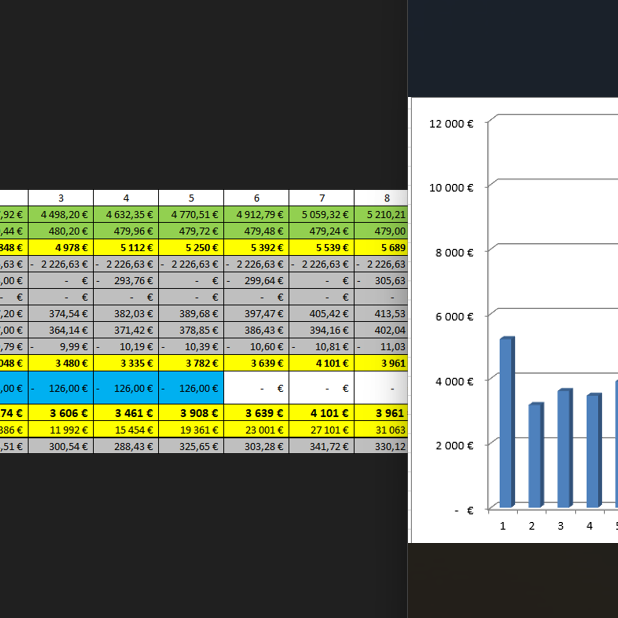The height and width of the screenshot is (618, 618).
Task: Select column header 3 in the table
Action: [x=60, y=198]
